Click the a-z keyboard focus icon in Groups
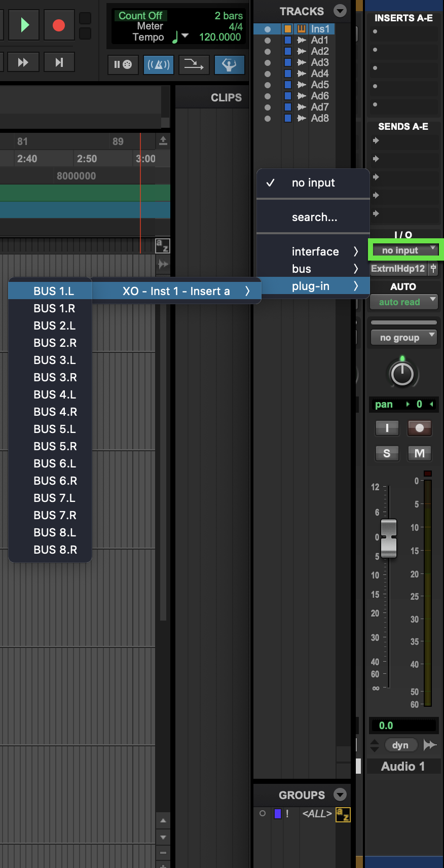 pos(343,814)
